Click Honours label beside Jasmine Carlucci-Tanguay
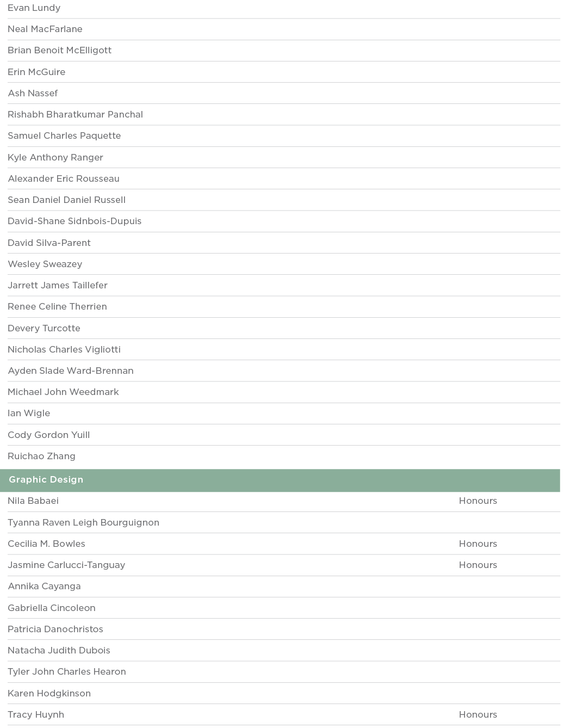Viewport: 564px width, 728px height. [478, 565]
